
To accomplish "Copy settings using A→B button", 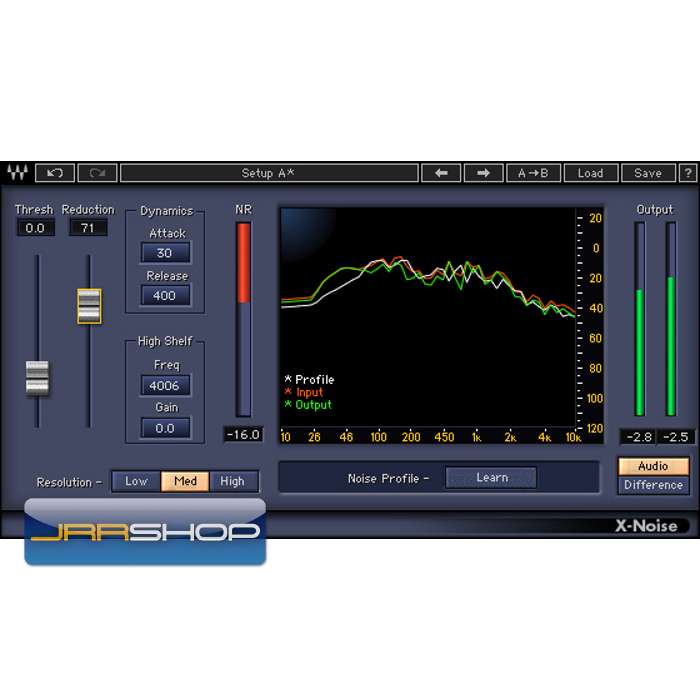I will 533,173.
